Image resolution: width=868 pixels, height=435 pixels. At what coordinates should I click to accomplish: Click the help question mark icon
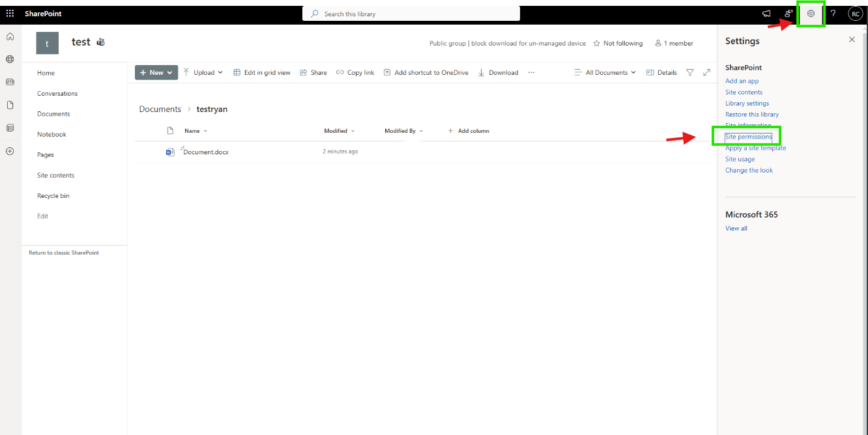(x=833, y=13)
